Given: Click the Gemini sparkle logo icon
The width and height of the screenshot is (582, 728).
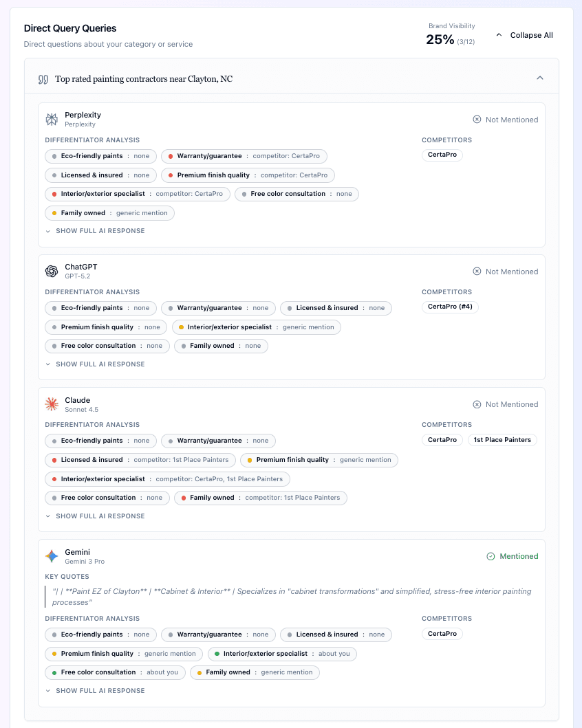Looking at the screenshot, I should point(52,556).
